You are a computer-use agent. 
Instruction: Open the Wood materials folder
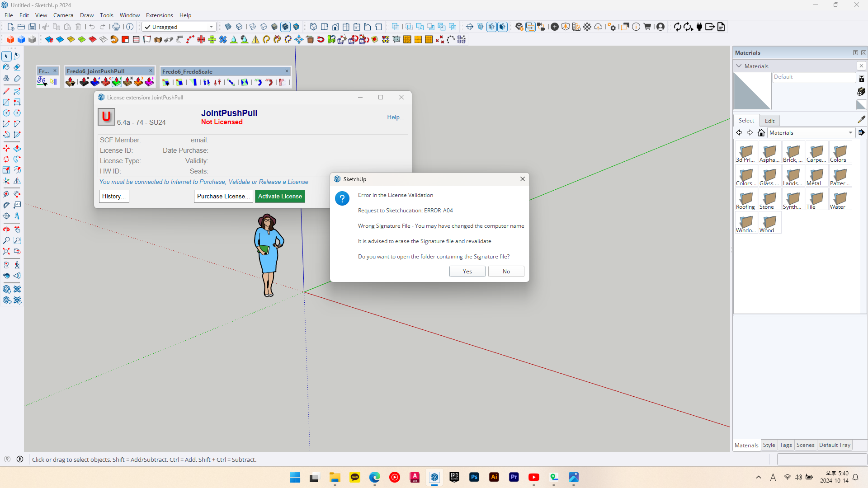point(769,222)
